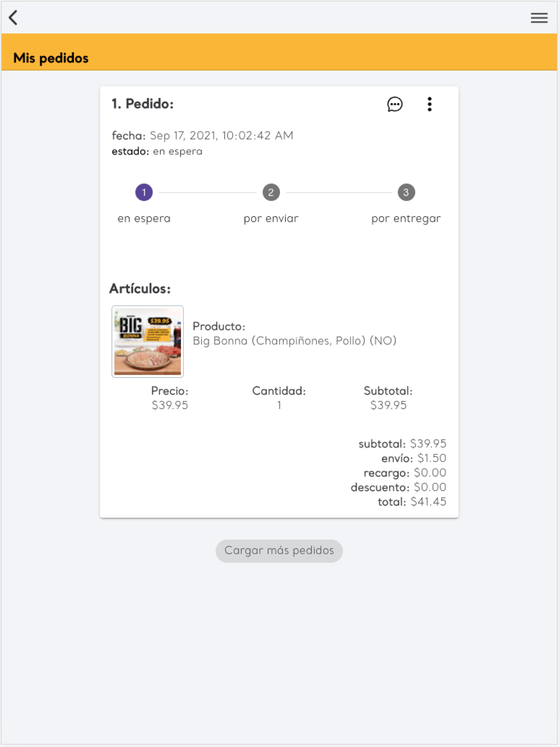Click step 3 circle in order progress
Image resolution: width=560 pixels, height=747 pixels.
(406, 193)
